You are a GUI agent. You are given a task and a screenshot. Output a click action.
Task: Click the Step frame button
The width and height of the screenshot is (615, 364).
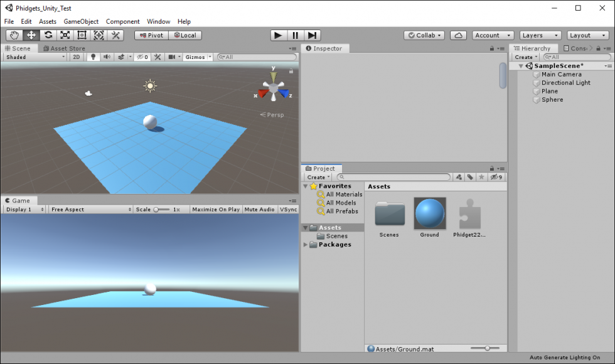click(313, 35)
